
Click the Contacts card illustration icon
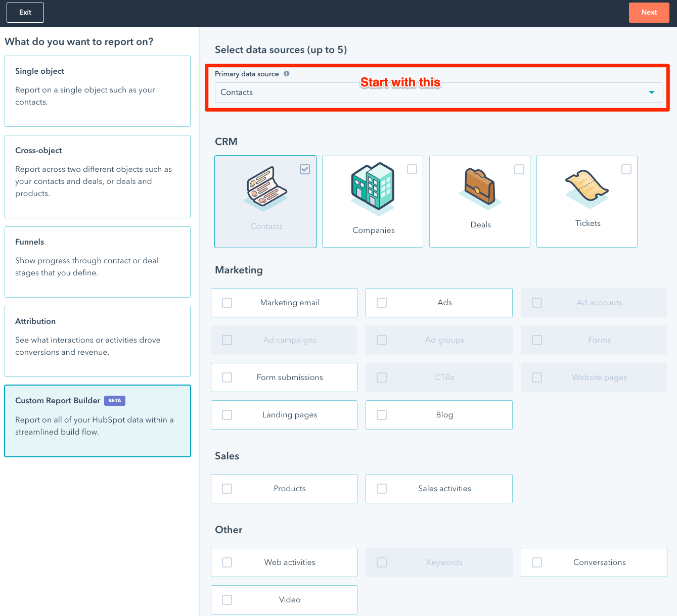click(x=266, y=188)
